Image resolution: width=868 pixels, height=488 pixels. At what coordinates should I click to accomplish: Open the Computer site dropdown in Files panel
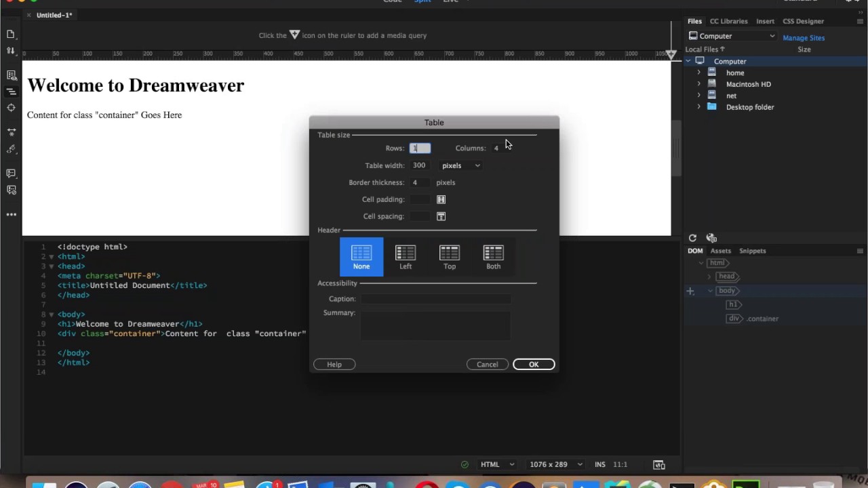point(731,36)
